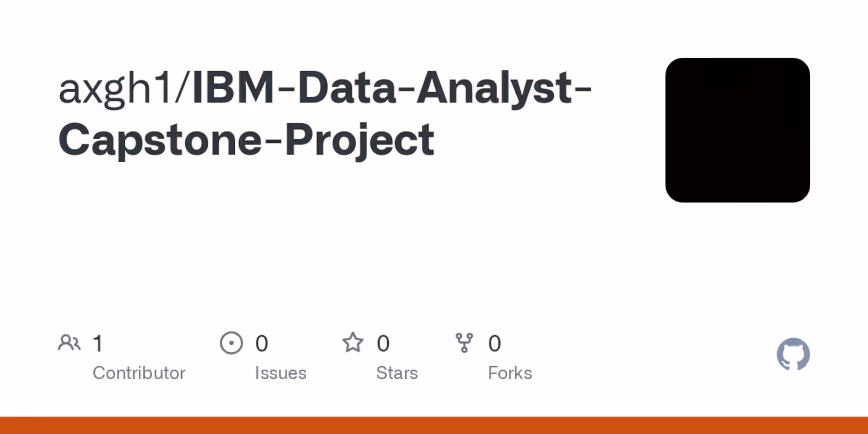Click the Issues circle-dot icon
Image resolution: width=868 pixels, height=434 pixels.
(x=231, y=343)
